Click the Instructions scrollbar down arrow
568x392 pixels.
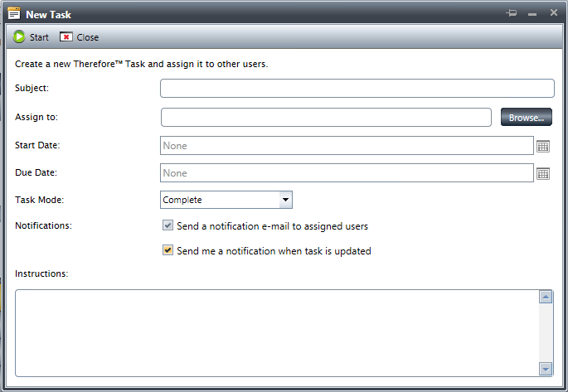[x=546, y=368]
